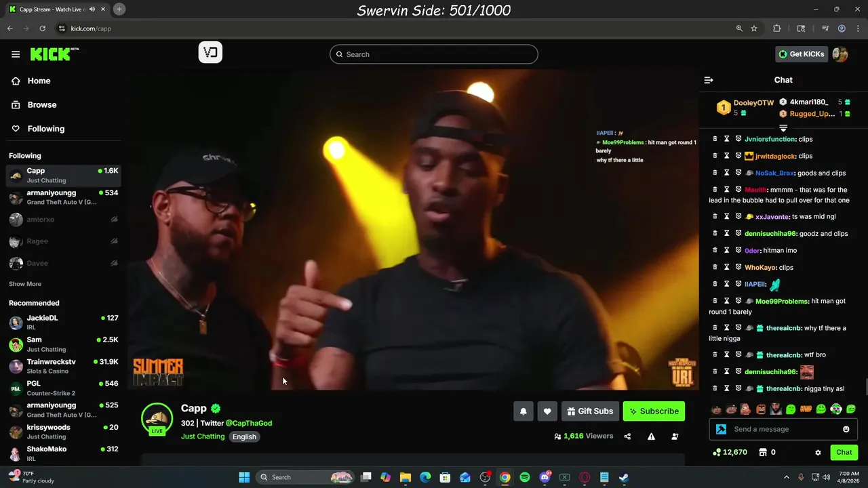The width and height of the screenshot is (868, 488).
Task: Click the shop icon next to 0
Action: coord(762,452)
